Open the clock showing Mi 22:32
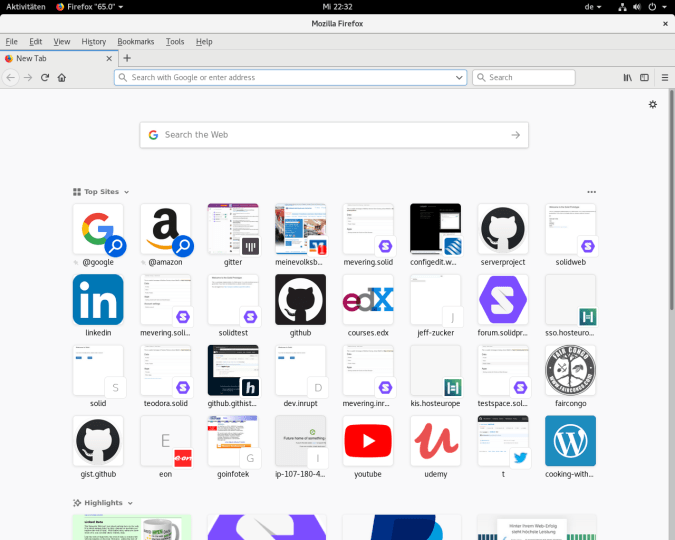 pyautogui.click(x=338, y=7)
